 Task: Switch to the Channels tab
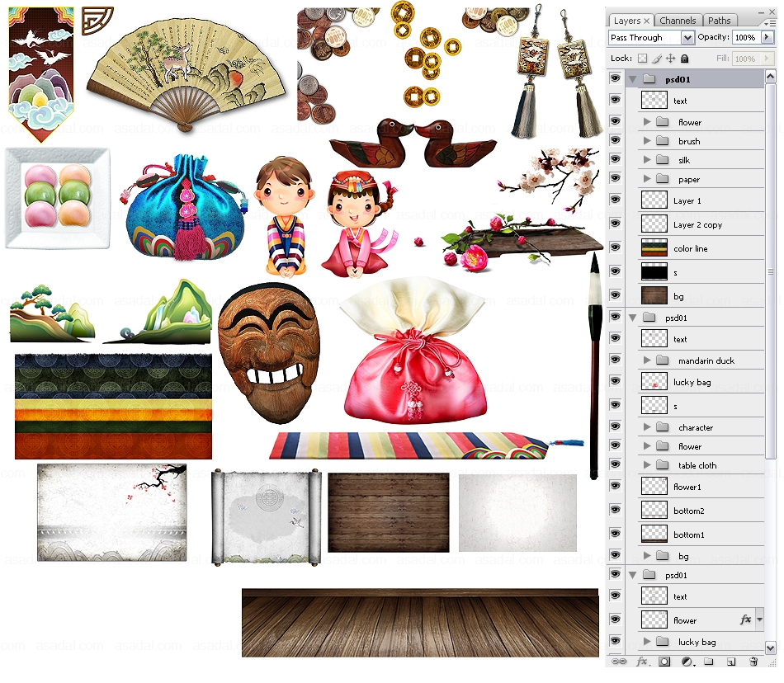678,21
